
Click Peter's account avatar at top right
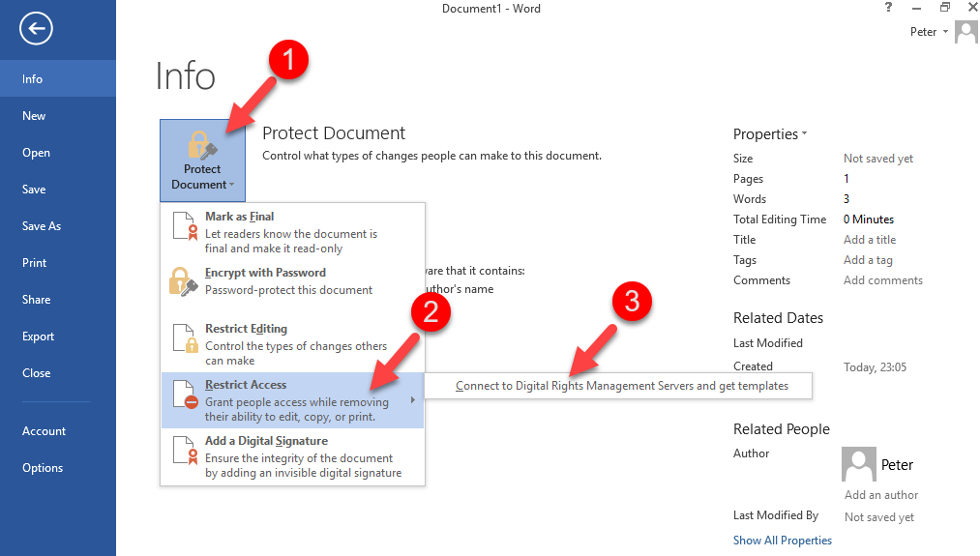click(965, 32)
